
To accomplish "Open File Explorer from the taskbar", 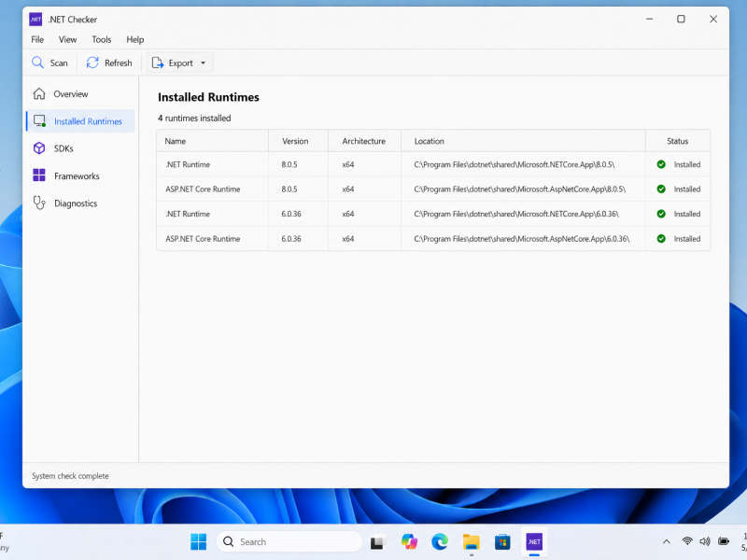I will [x=472, y=541].
